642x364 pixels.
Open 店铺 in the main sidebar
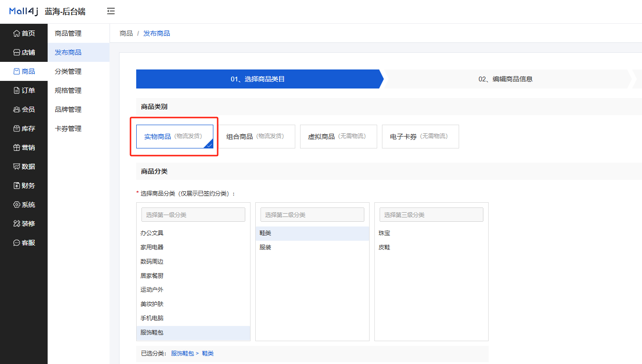24,52
